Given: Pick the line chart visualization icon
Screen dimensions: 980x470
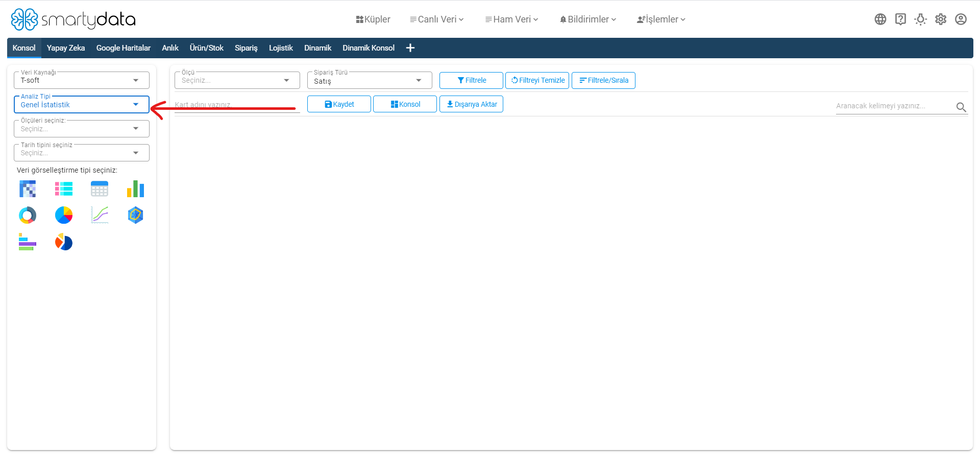Looking at the screenshot, I should pos(100,215).
